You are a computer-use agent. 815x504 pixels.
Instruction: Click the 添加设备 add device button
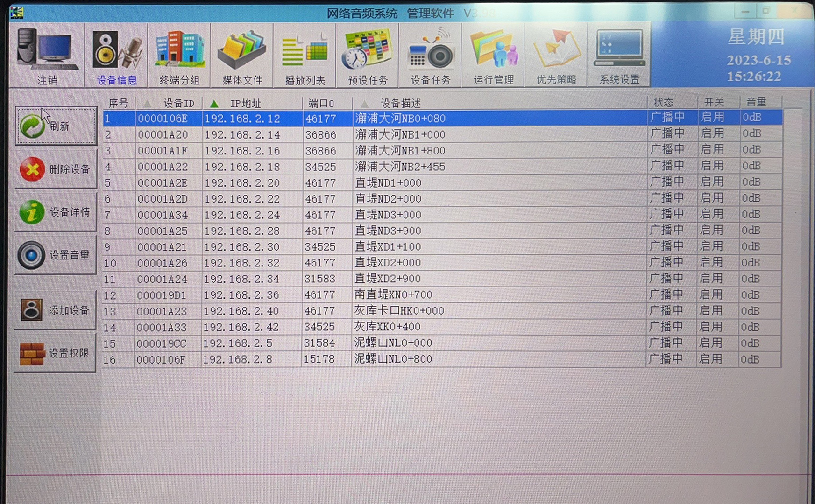(x=56, y=310)
